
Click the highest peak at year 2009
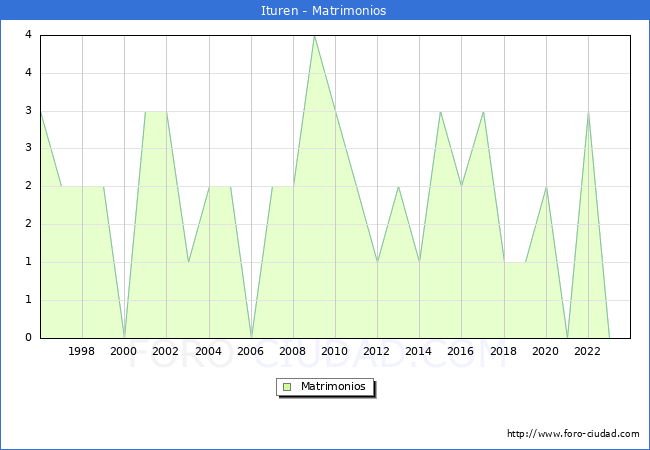click(314, 36)
